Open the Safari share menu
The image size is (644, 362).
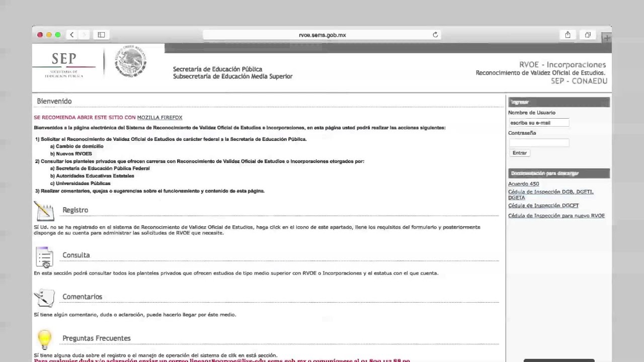568,35
